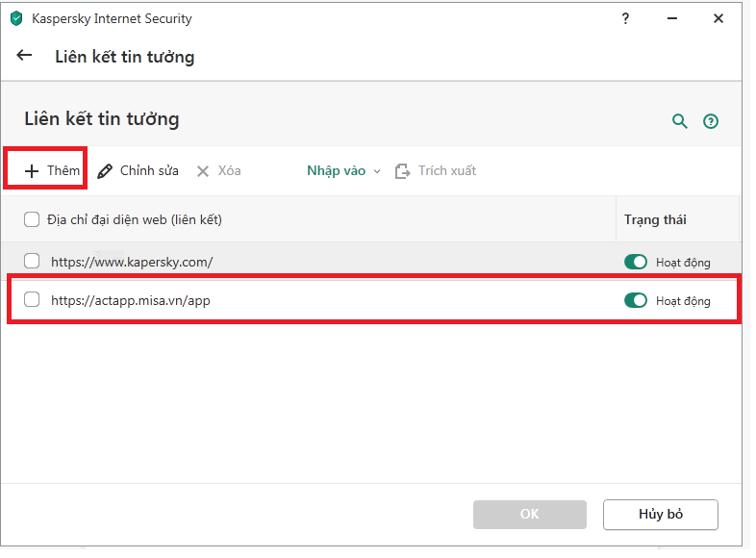Image resolution: width=756 pixels, height=558 pixels.
Task: Click the Trạng thái column header
Action: pos(655,220)
